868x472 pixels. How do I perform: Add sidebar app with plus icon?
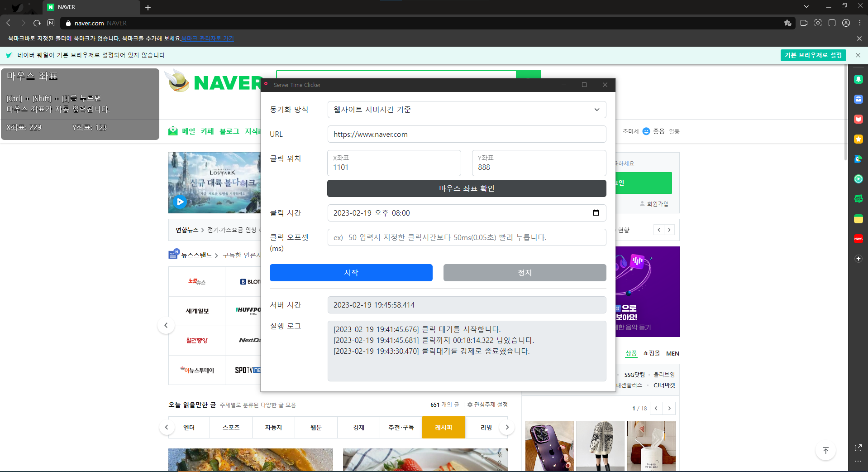858,259
